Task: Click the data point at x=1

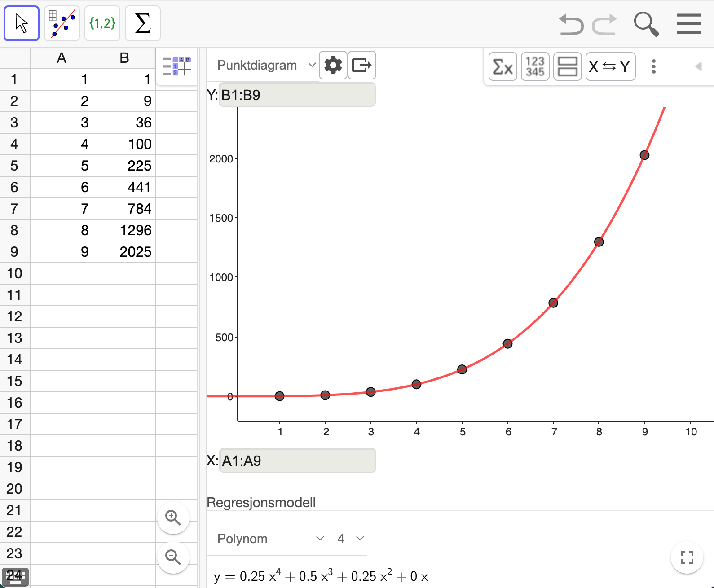Action: [279, 396]
